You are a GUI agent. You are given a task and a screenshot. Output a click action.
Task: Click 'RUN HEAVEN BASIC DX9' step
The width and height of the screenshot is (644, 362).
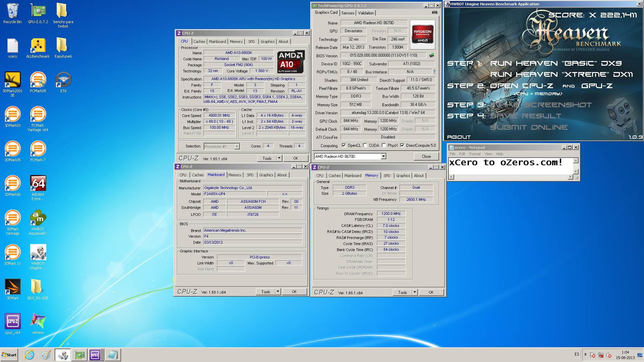[556, 63]
